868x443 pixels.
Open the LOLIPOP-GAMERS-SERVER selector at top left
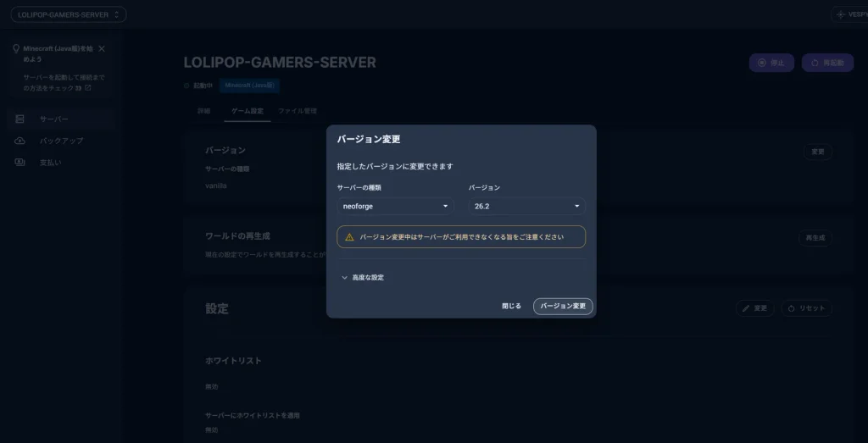coord(69,15)
